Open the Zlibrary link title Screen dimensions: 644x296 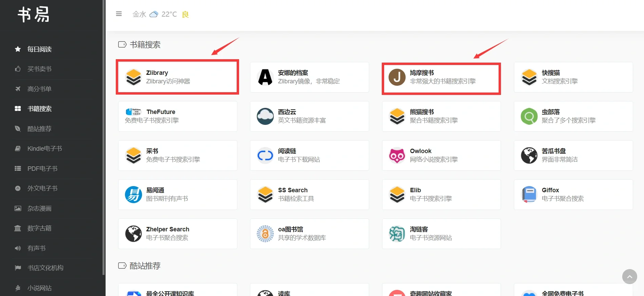(x=157, y=73)
